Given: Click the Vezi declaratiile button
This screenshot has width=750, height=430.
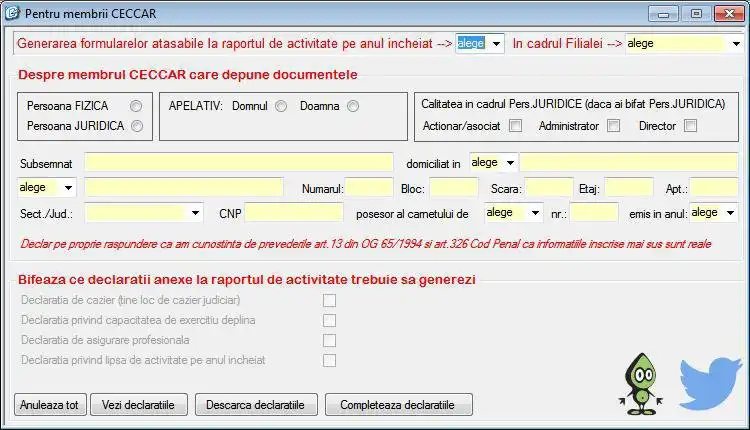Looking at the screenshot, I should (139, 405).
